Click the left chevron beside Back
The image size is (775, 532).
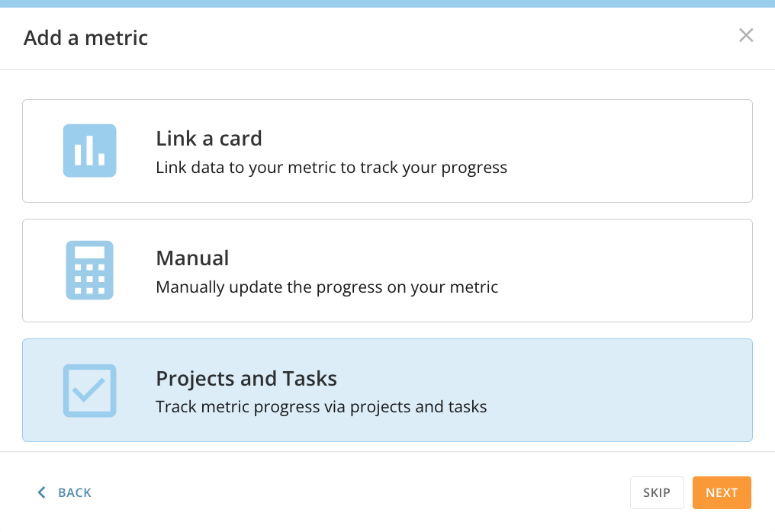[x=42, y=492]
